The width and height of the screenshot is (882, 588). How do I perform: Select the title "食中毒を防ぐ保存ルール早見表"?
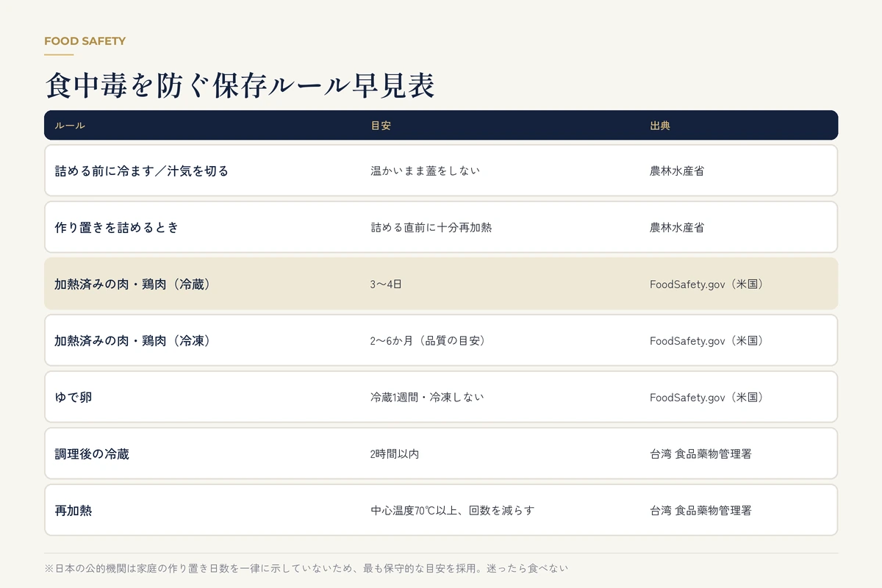pos(240,86)
